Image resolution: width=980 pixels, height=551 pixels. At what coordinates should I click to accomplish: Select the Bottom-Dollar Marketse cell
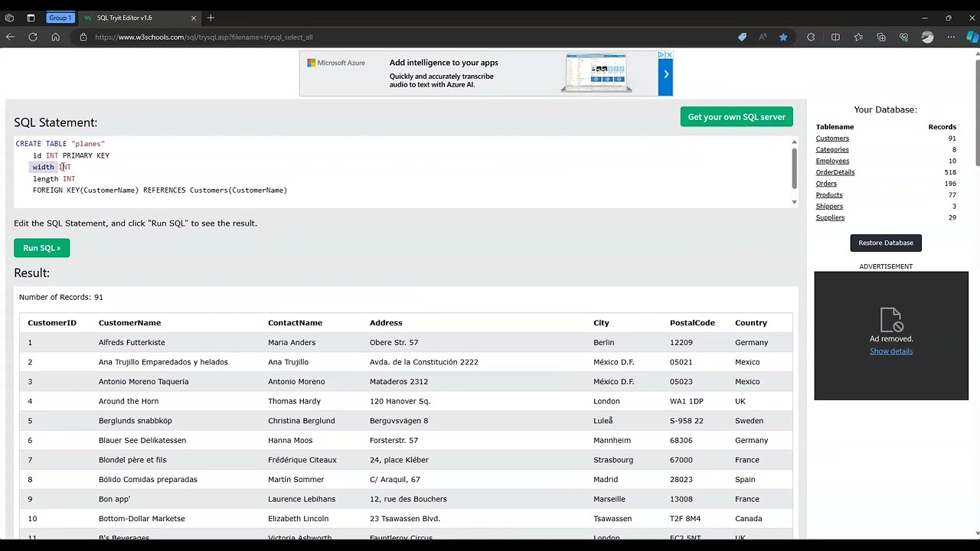[142, 519]
